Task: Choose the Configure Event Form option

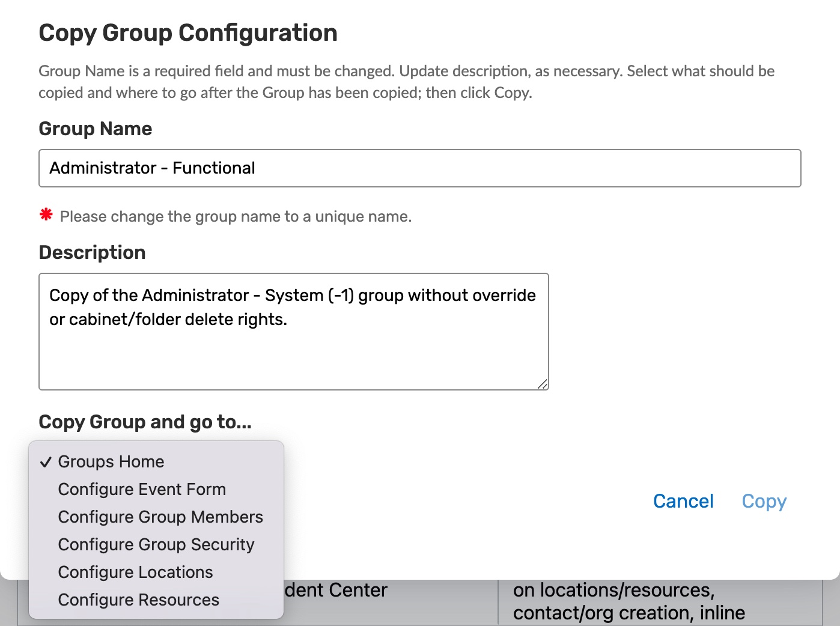Action: coord(142,489)
